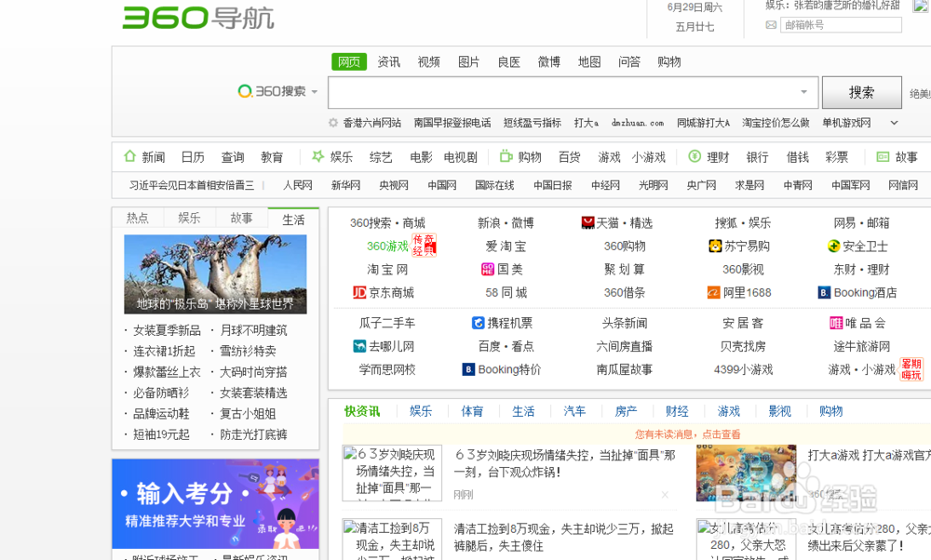931x560 pixels.
Task: Select the 图片 search tab
Action: (x=468, y=61)
